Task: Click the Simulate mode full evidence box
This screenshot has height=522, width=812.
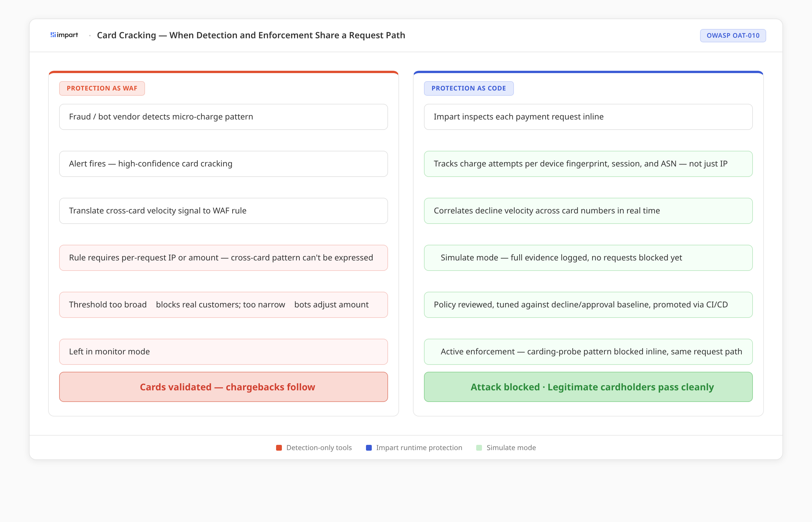Action: (x=588, y=258)
